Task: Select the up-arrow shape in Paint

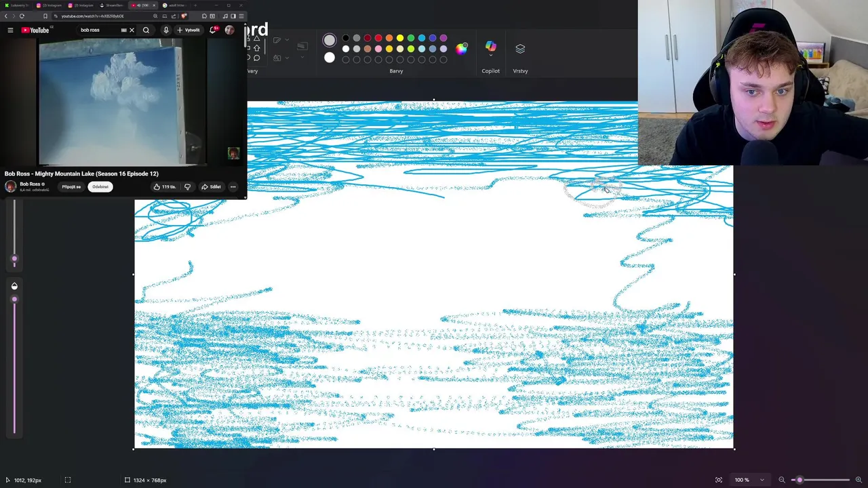Action: (256, 48)
